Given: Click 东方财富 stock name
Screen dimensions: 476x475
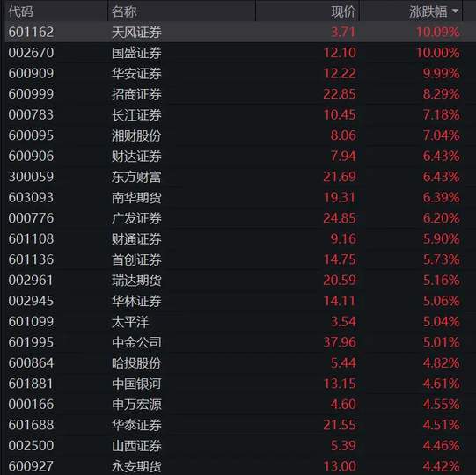Looking at the screenshot, I should tap(136, 177).
